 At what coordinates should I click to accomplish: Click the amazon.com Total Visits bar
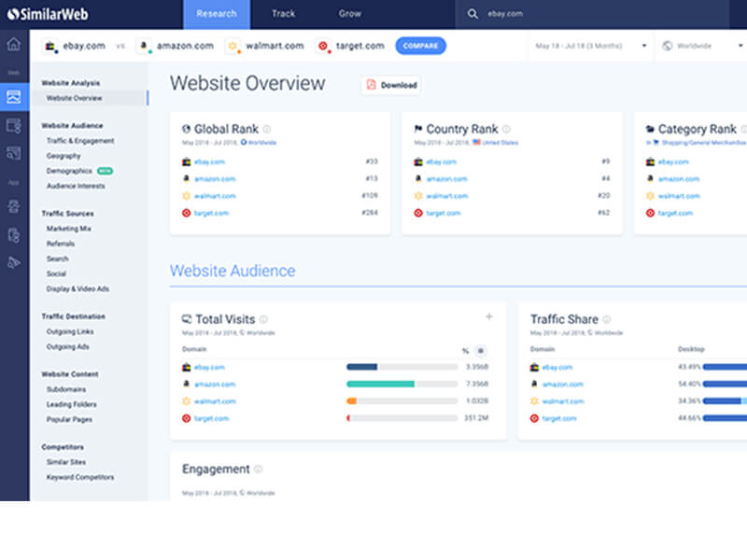[402, 384]
